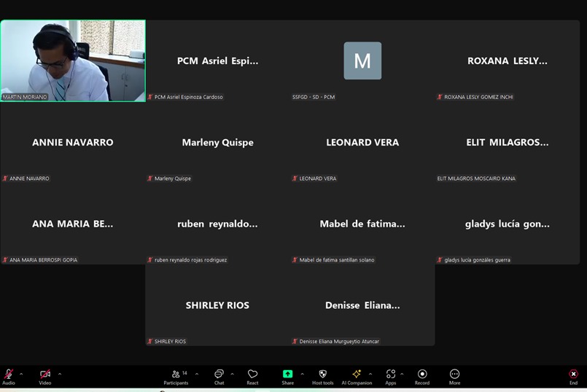587x392 pixels.
Task: Open the Participants panel
Action: (x=176, y=375)
